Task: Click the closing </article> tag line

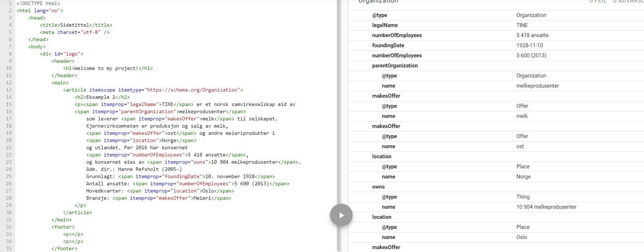Action: click(78, 212)
